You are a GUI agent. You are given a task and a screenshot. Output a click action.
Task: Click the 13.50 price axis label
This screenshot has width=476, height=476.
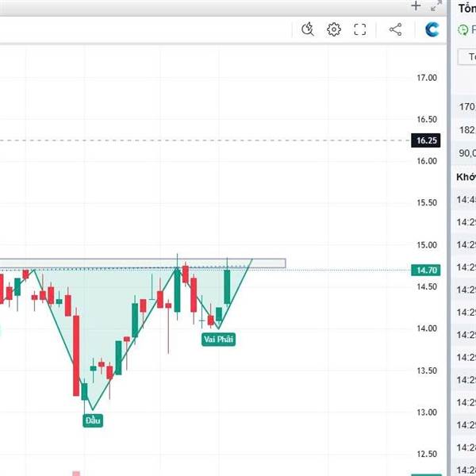pos(427,370)
